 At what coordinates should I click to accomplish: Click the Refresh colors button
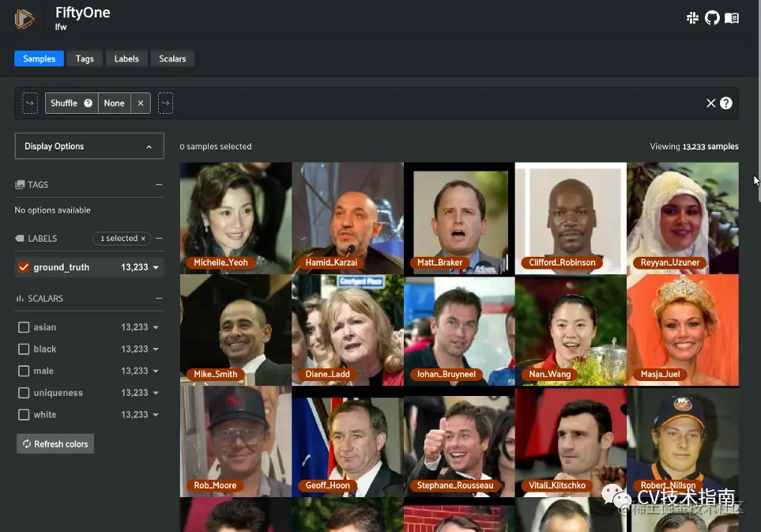click(55, 443)
